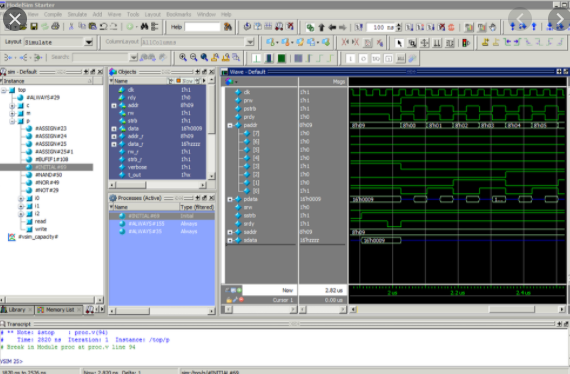
Task: Click the dark green filled wave format icon
Action: (281, 58)
